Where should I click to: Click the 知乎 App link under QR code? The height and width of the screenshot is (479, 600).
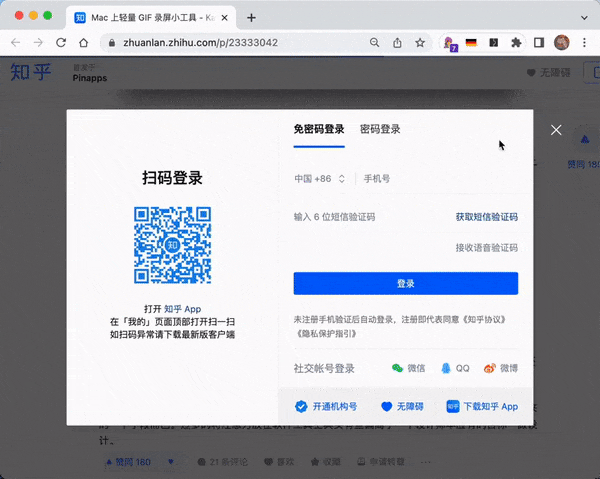(x=183, y=309)
